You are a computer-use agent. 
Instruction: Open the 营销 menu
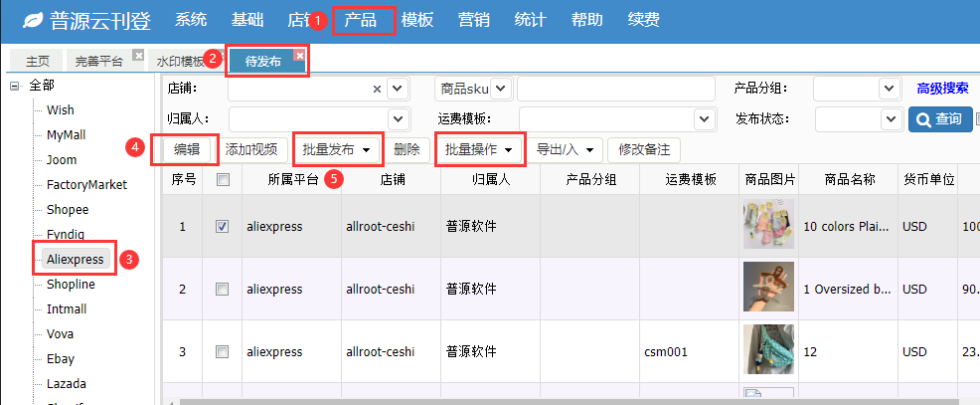pyautogui.click(x=473, y=20)
